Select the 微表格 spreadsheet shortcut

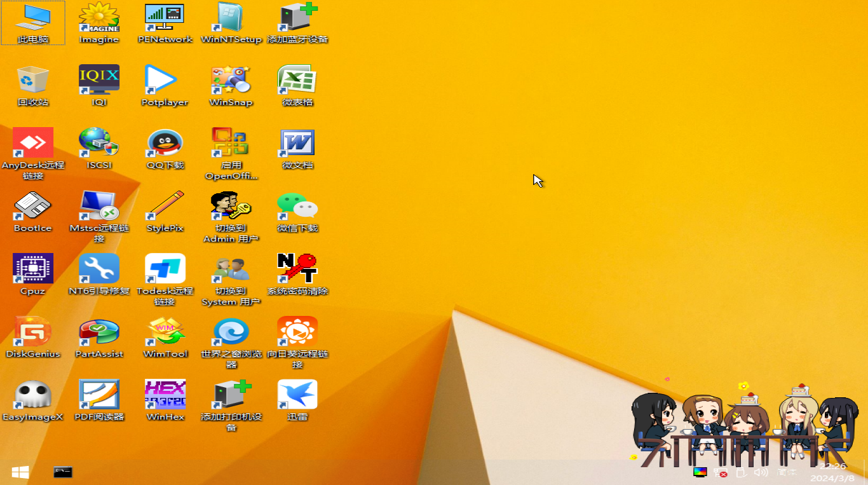tap(297, 86)
